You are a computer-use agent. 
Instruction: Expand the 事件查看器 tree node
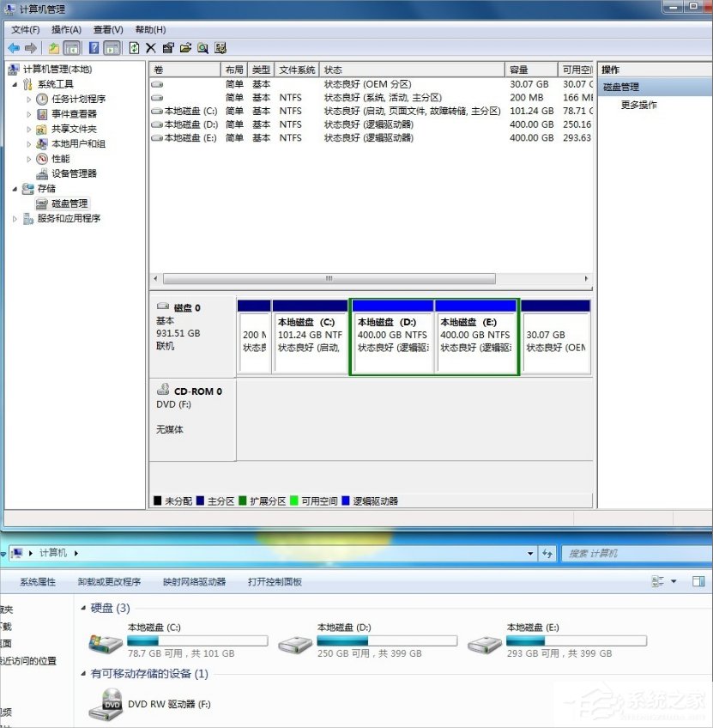[x=29, y=114]
